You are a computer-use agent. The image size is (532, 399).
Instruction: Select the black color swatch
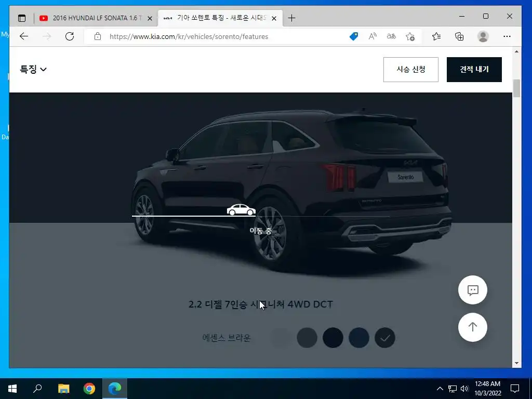coord(333,338)
